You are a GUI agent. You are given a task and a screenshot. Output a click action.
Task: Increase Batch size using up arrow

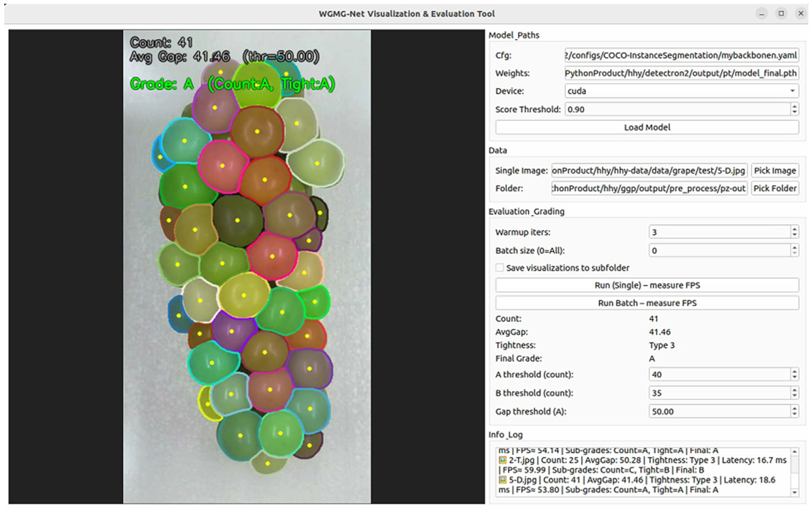pyautogui.click(x=795, y=248)
